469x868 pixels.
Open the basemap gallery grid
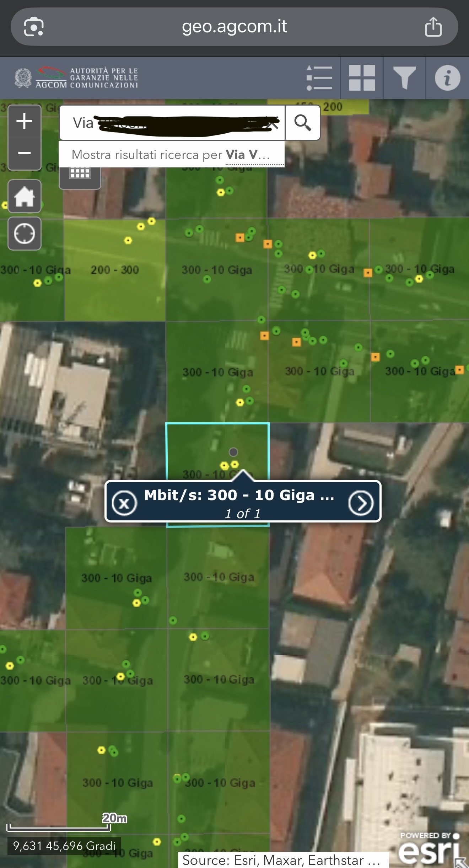pyautogui.click(x=362, y=78)
